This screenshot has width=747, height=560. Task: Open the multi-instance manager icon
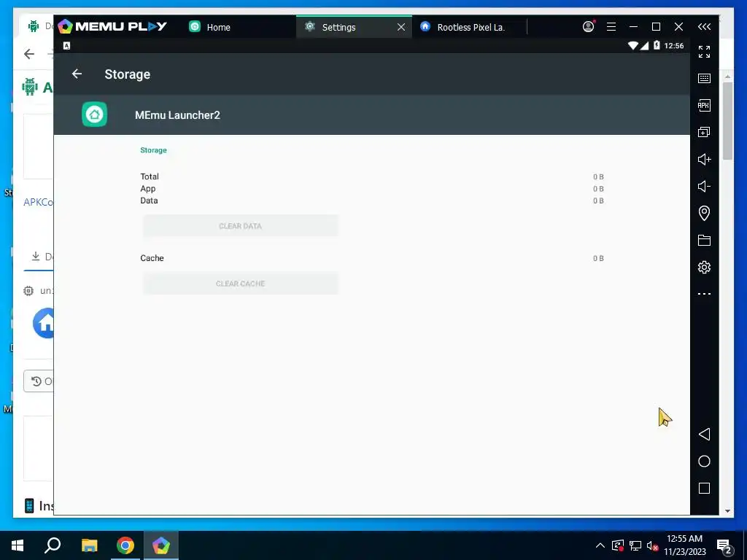pos(704,132)
